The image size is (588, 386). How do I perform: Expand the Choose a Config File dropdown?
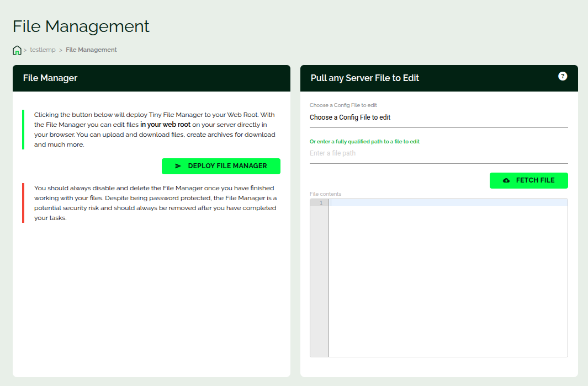(438, 117)
